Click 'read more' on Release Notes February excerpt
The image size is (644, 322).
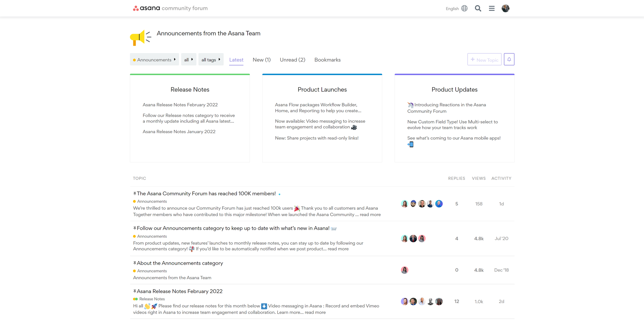pyautogui.click(x=315, y=312)
